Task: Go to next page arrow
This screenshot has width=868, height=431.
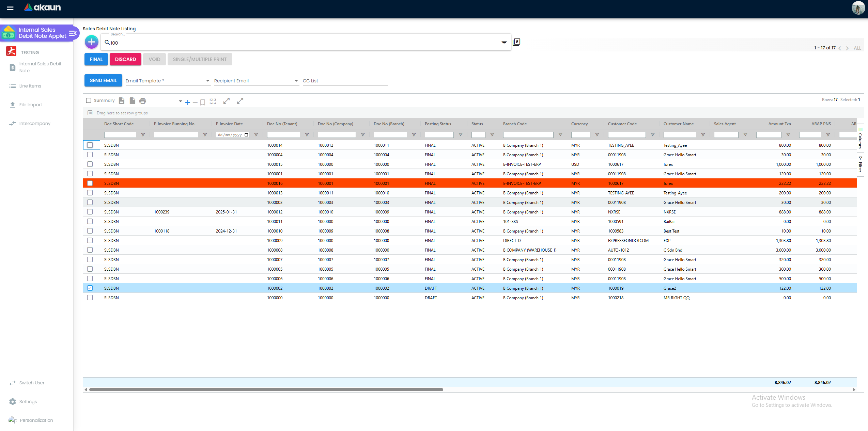Action: coord(847,48)
